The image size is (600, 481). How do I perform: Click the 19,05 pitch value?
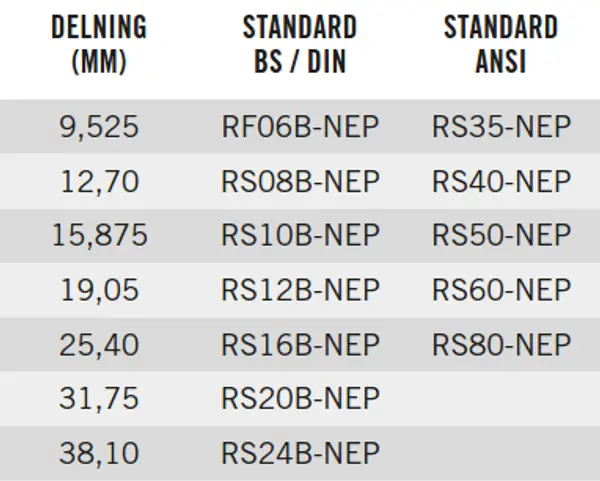[99, 290]
